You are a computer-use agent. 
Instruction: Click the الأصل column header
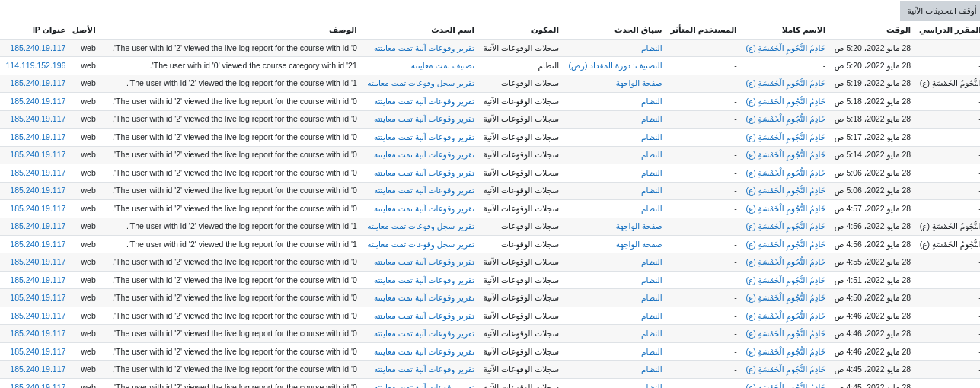point(84,30)
